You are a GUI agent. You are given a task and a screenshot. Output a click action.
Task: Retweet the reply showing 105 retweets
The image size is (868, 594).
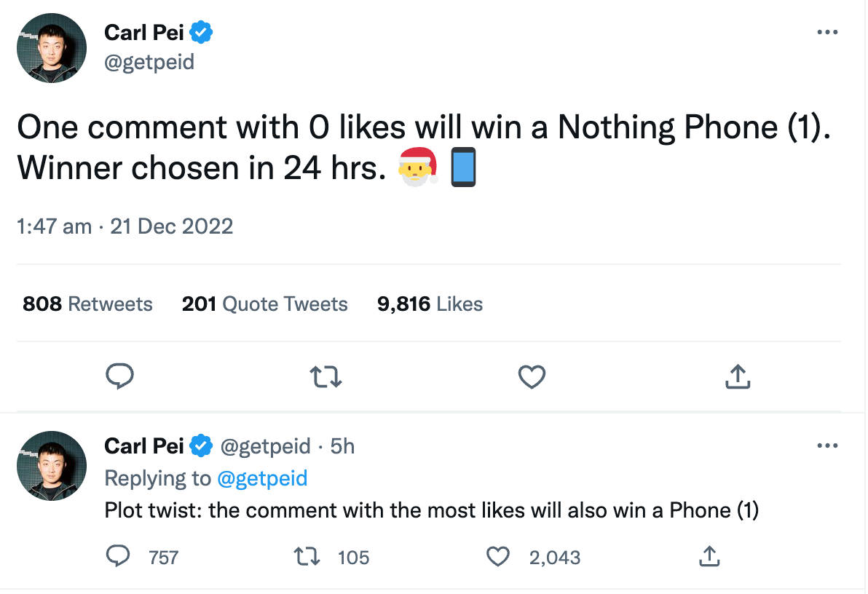(307, 557)
